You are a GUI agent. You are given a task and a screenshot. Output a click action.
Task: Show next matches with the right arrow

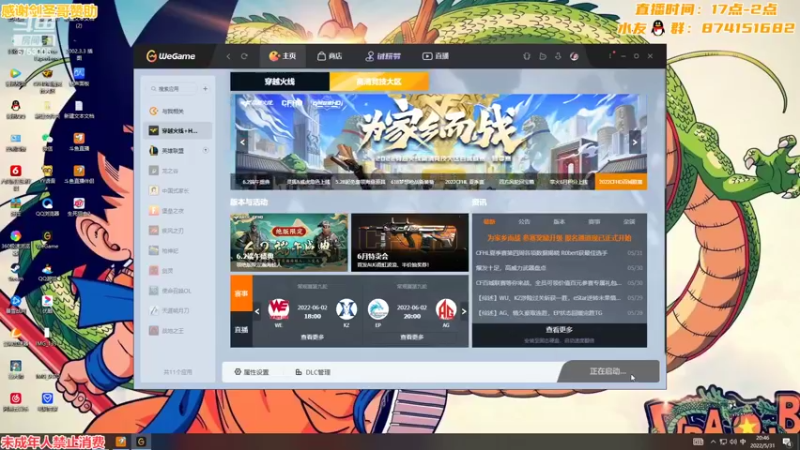464,311
